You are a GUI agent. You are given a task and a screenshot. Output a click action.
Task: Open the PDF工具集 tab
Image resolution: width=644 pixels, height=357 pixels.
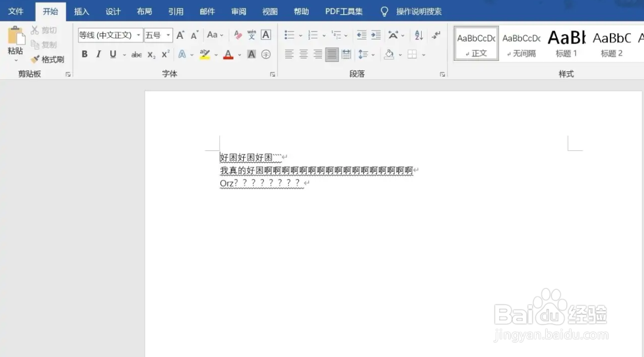coord(344,11)
